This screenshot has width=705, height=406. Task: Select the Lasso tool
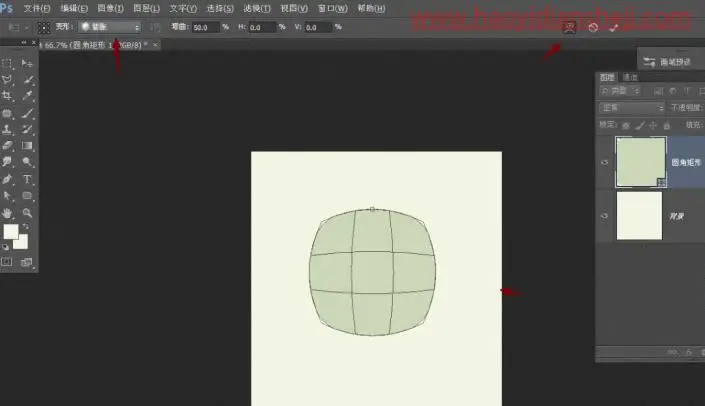click(7, 80)
